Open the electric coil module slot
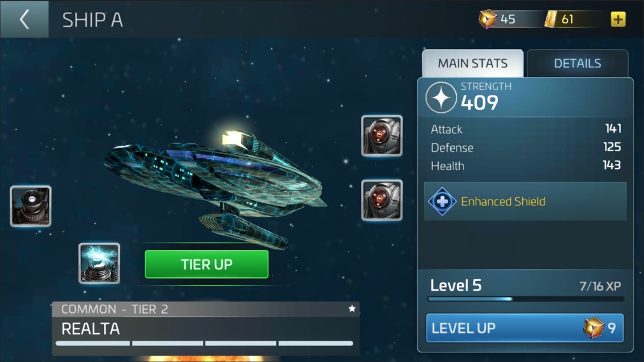 point(99,263)
